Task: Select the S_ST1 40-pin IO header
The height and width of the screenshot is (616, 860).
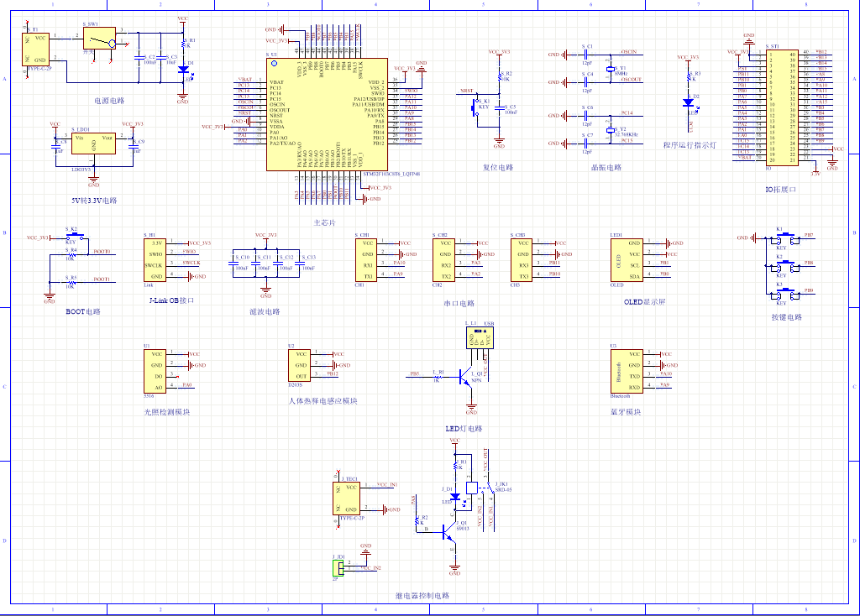Action: point(782,107)
